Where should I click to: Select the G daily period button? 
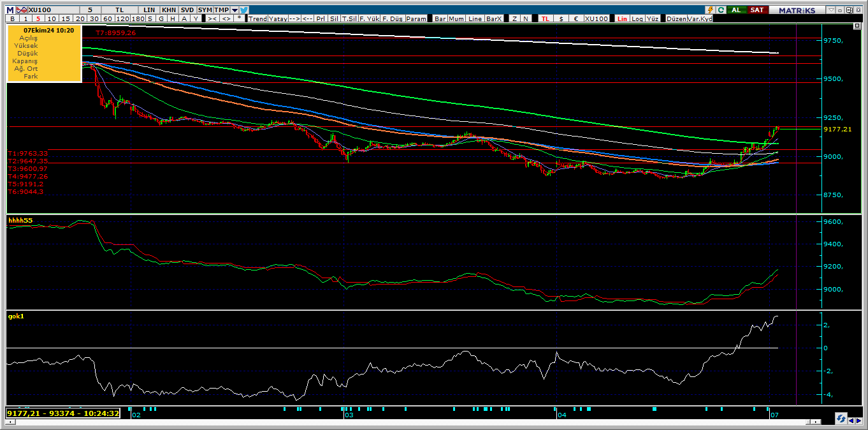[161, 19]
